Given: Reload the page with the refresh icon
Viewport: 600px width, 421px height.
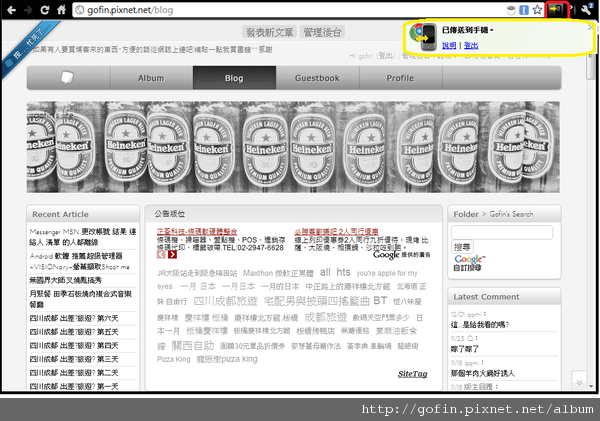Looking at the screenshot, I should (x=45, y=10).
